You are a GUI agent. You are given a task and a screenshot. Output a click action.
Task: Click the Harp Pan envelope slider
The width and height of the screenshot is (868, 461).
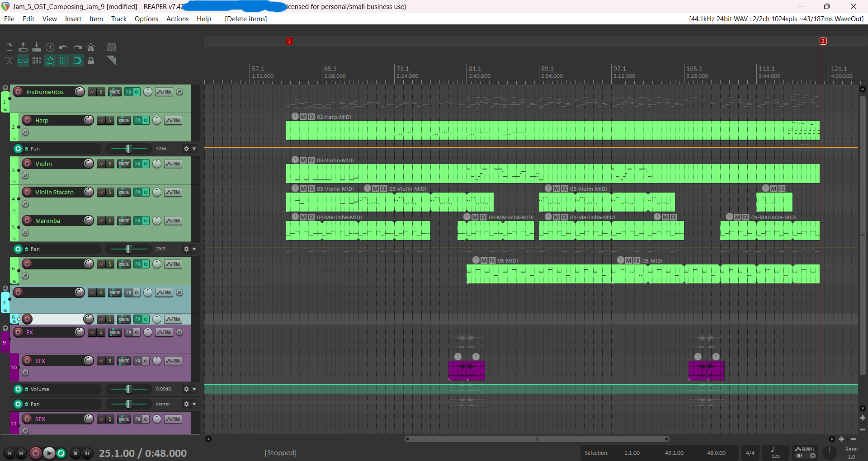pyautogui.click(x=129, y=149)
